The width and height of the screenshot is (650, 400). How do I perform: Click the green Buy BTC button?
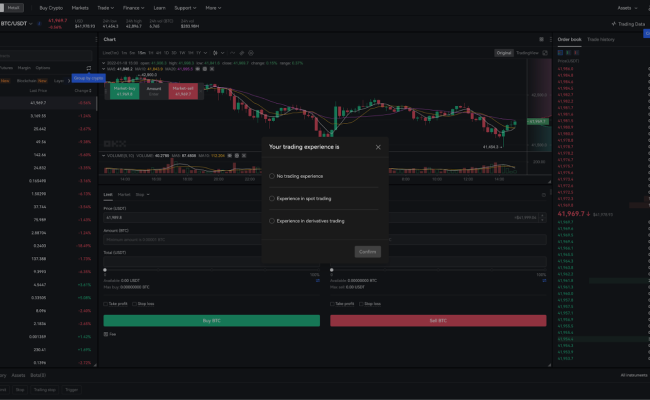[211, 320]
